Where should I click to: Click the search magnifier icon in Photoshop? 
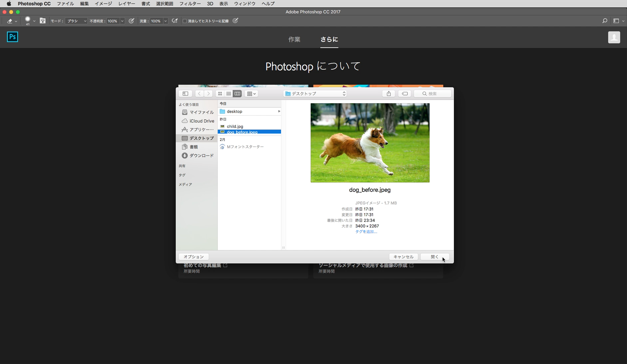pyautogui.click(x=605, y=21)
